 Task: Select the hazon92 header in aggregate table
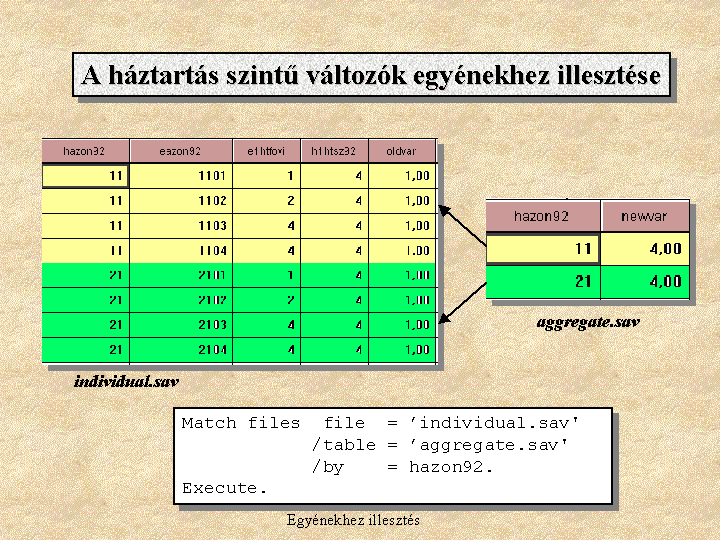pos(542,215)
